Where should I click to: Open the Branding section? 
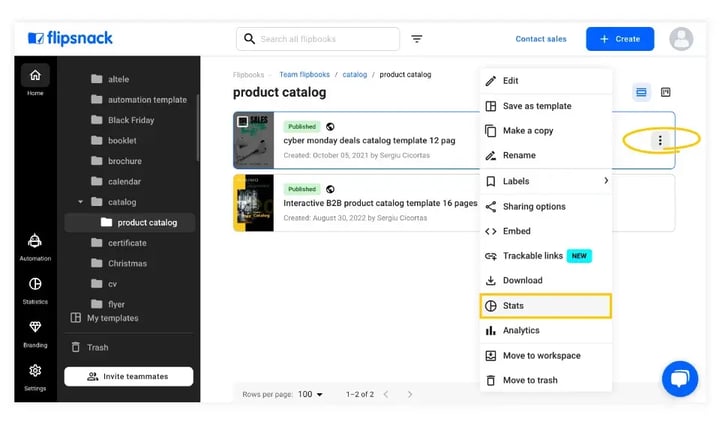35,334
